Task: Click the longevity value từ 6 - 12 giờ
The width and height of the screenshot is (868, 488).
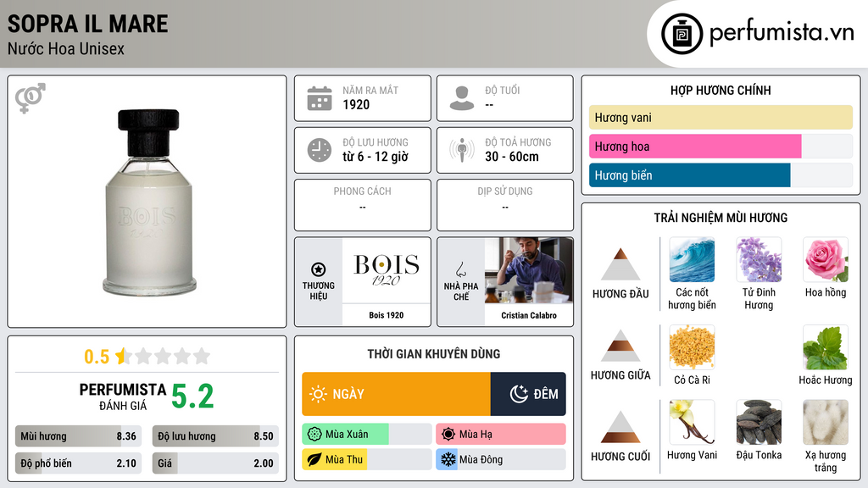Action: 376,157
